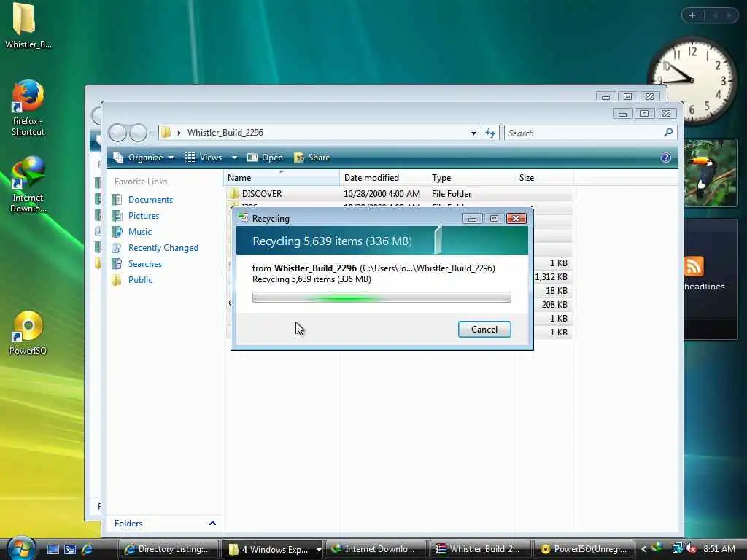Minimize the Recycling dialog
This screenshot has width=747, height=560.
(472, 219)
